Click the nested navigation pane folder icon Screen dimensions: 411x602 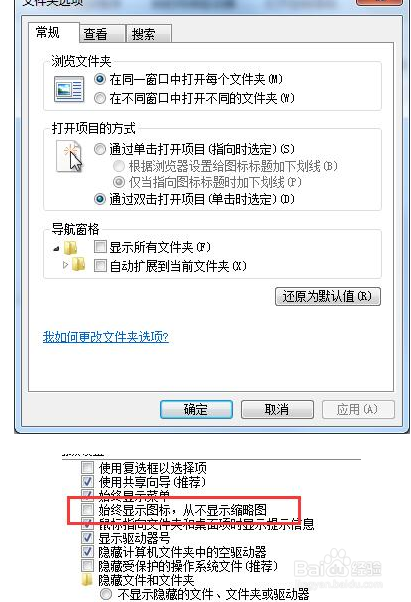point(79,265)
